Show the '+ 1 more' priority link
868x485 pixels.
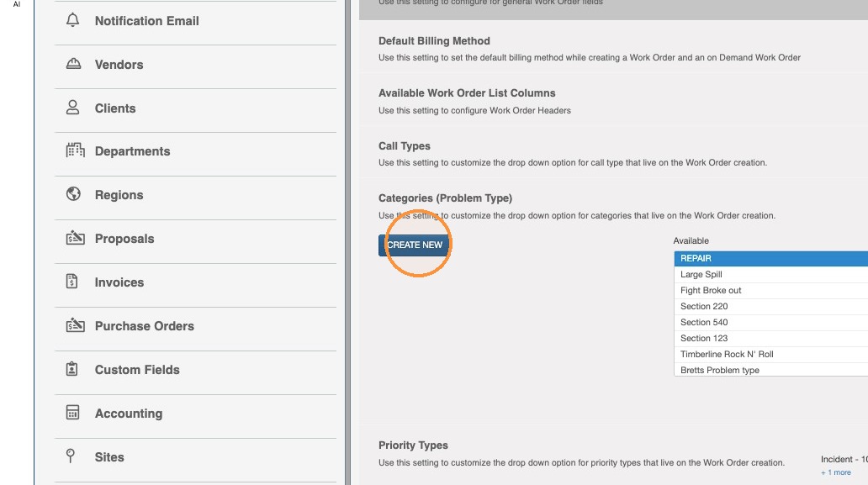[x=836, y=472]
